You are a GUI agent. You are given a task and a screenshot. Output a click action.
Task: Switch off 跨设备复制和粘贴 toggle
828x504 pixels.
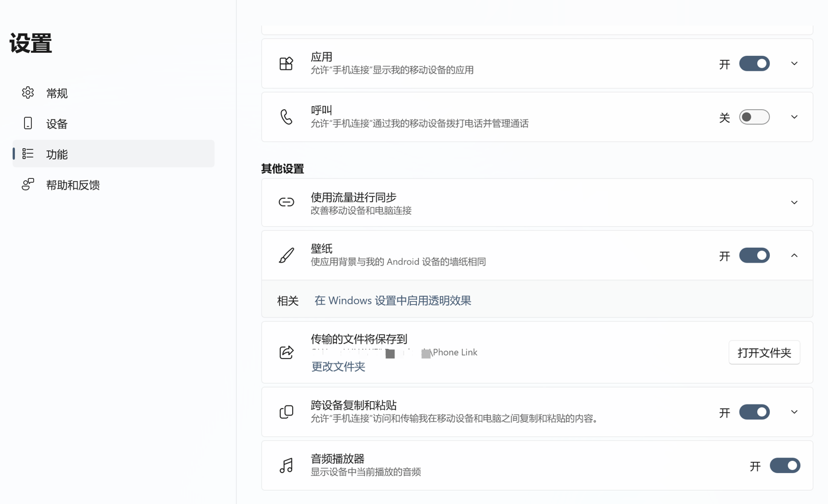754,412
